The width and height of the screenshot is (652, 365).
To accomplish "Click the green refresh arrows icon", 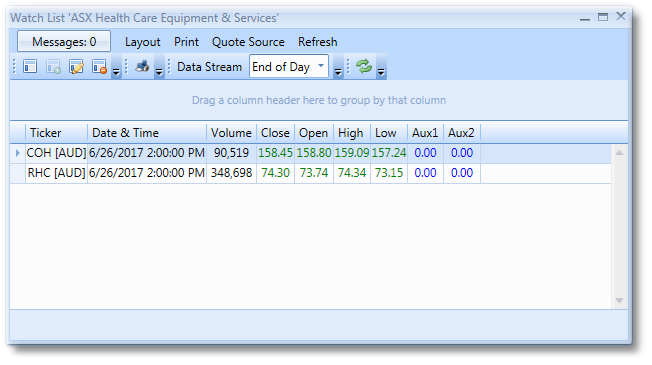I will 364,66.
